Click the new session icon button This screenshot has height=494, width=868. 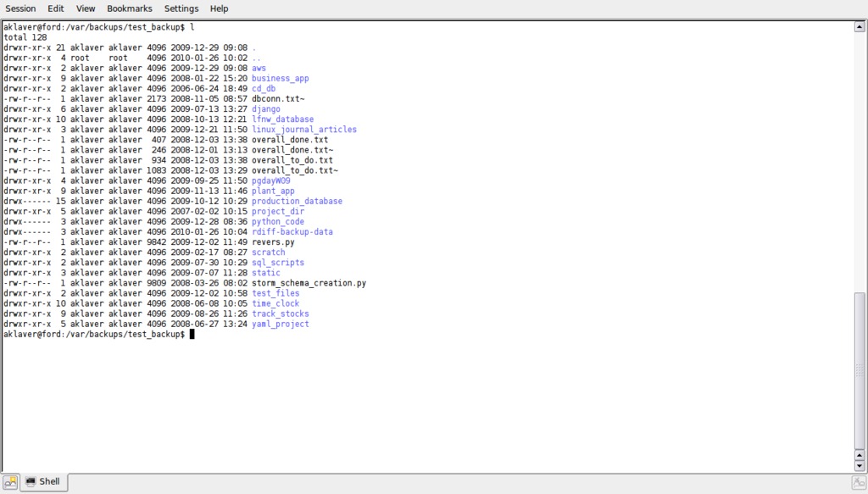10,482
